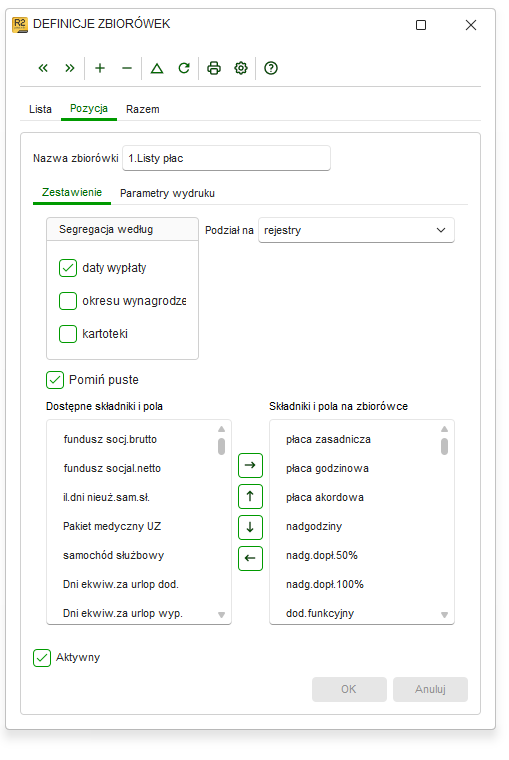Enable the 'kartoteki' checkbox
Viewport: 509px width, 760px height.
(68, 334)
